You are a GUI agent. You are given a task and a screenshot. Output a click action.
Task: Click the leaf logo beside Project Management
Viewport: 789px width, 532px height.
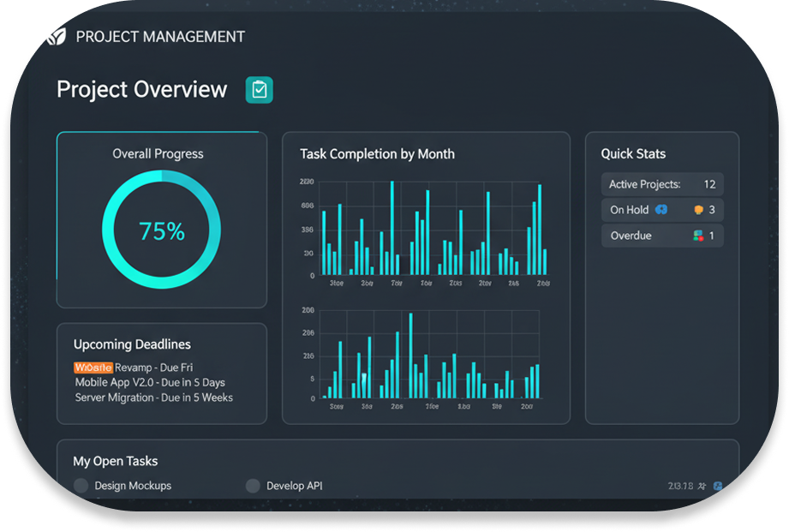pos(57,37)
